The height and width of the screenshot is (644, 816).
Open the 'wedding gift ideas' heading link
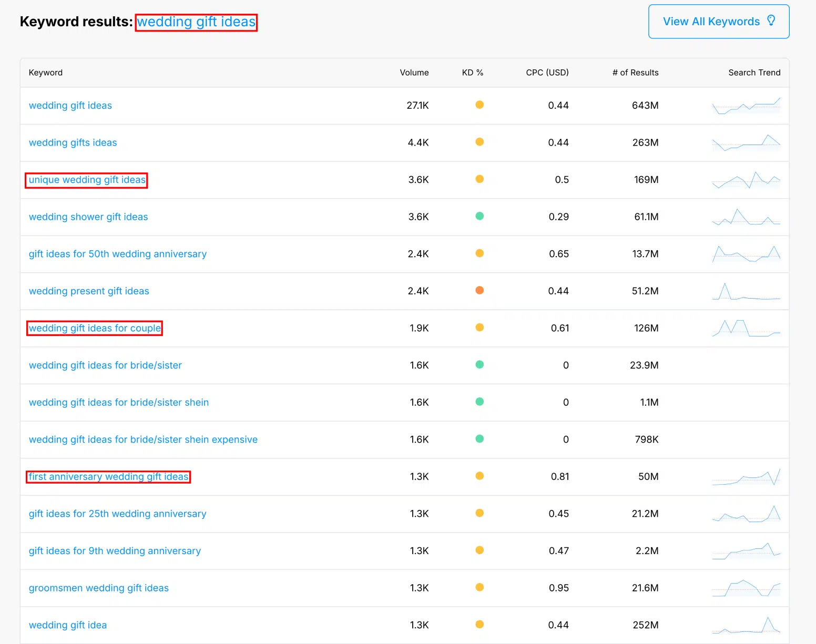[196, 22]
